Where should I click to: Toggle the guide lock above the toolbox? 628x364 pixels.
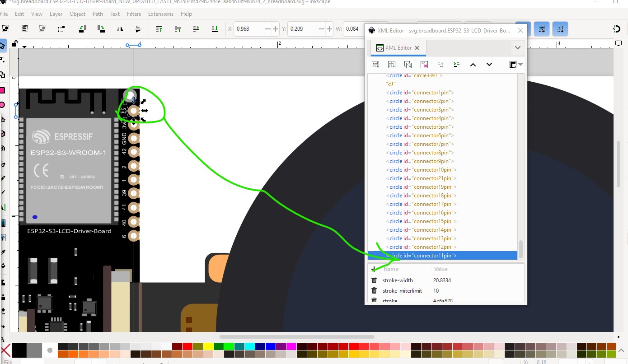[x=14, y=43]
